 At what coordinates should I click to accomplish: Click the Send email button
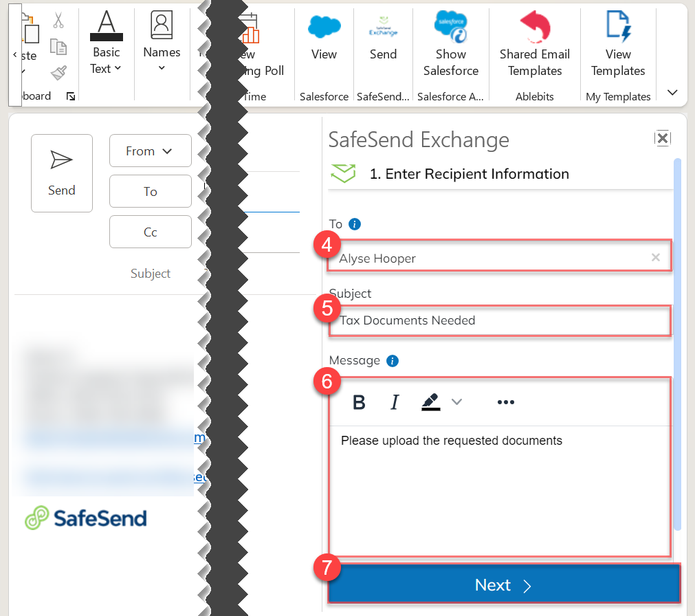[x=62, y=173]
